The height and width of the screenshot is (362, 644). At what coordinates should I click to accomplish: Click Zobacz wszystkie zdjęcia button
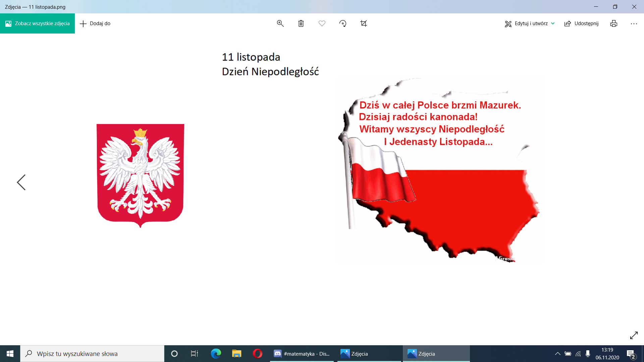(37, 23)
